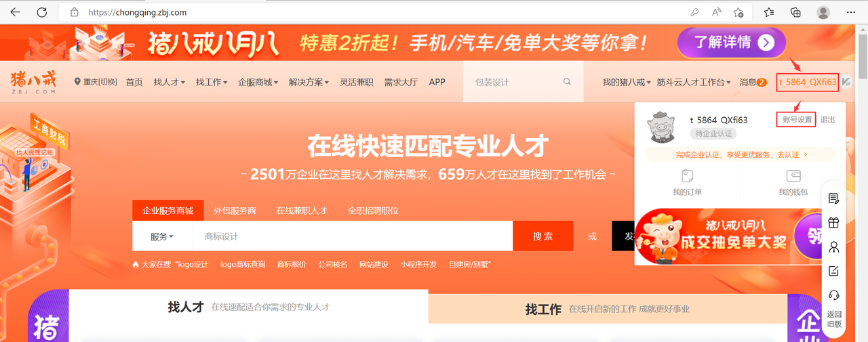
Task: Select the 外包服务商 search tab
Action: click(x=235, y=211)
